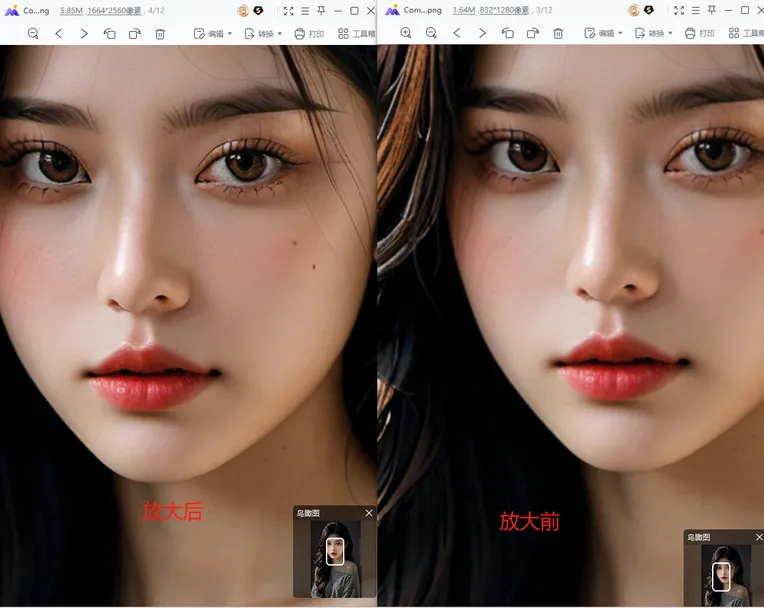Image resolution: width=764 pixels, height=608 pixels.
Task: Rotate right in the left viewer window
Action: pos(135,34)
